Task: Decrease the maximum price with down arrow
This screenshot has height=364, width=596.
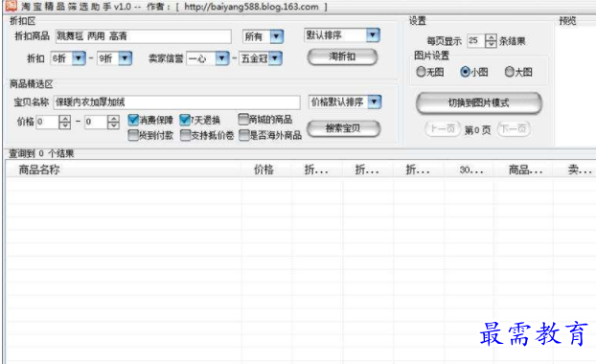Action: click(x=113, y=125)
